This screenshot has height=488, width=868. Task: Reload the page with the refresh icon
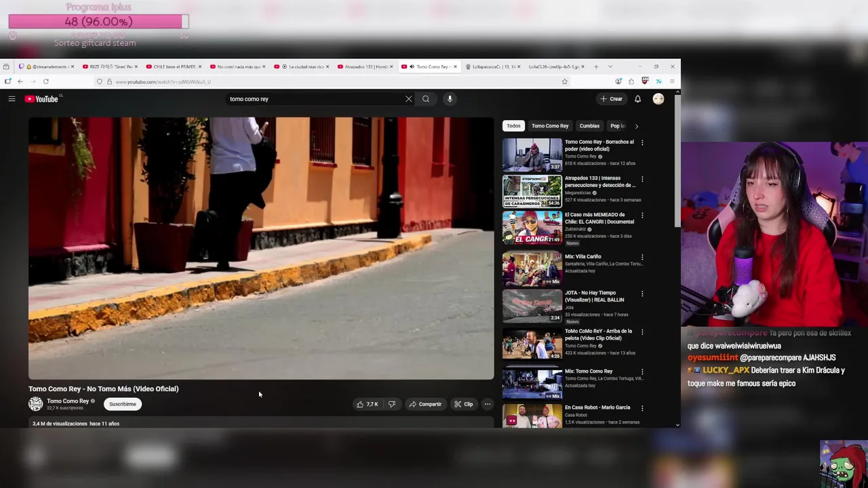(x=45, y=81)
